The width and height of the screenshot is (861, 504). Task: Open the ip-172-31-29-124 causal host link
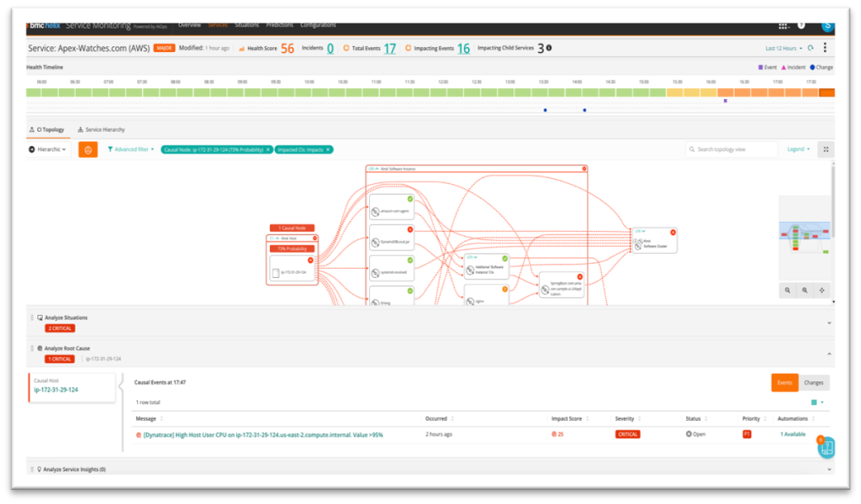56,390
